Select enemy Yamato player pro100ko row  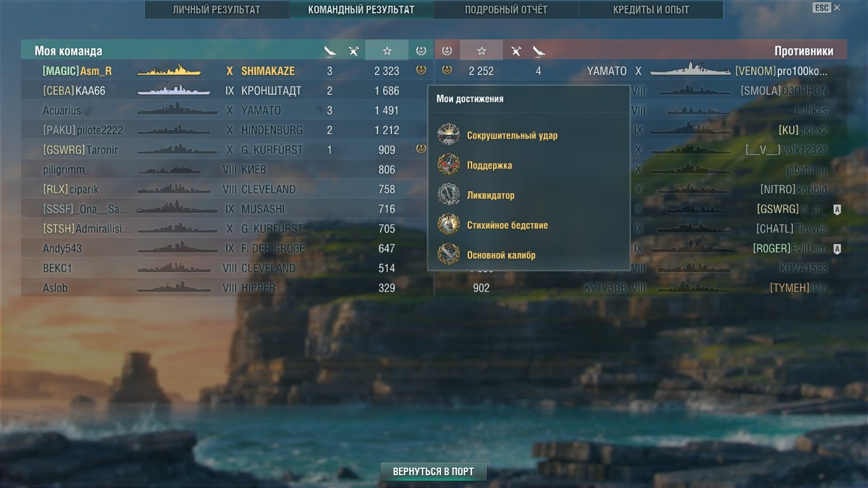[641, 71]
